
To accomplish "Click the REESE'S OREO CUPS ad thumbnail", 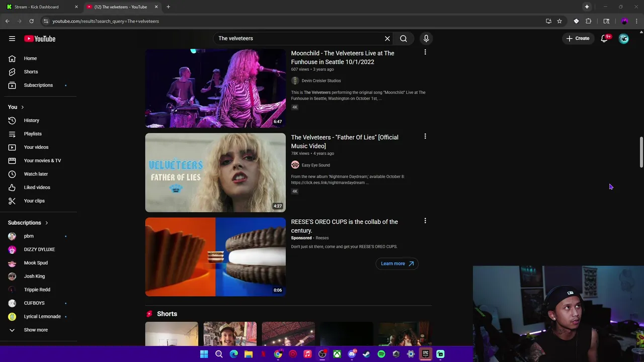I will pos(215,257).
